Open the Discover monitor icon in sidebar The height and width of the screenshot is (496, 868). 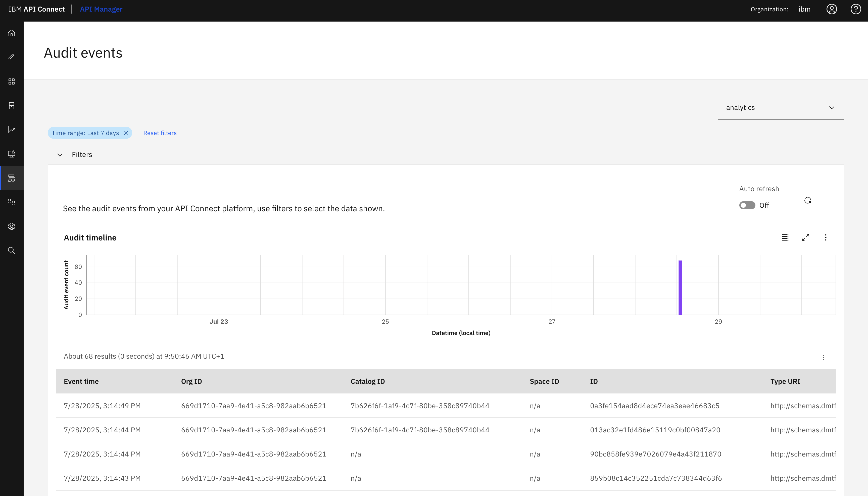12,154
